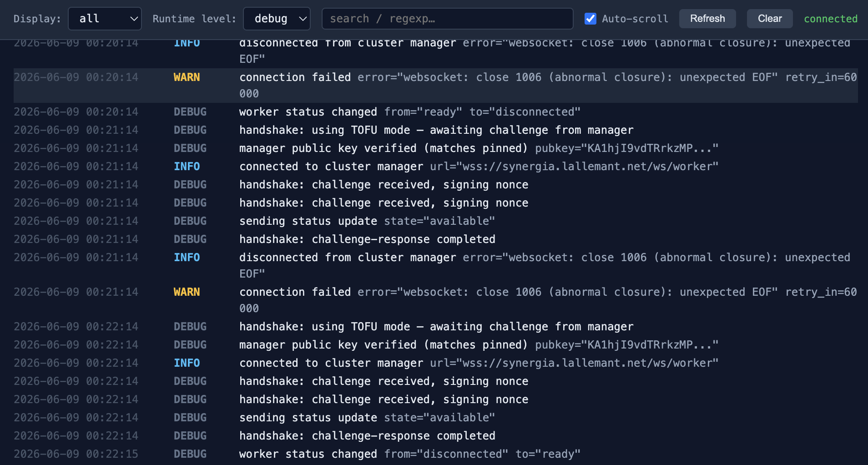
Task: Focus the search / regexp input field
Action: point(447,19)
